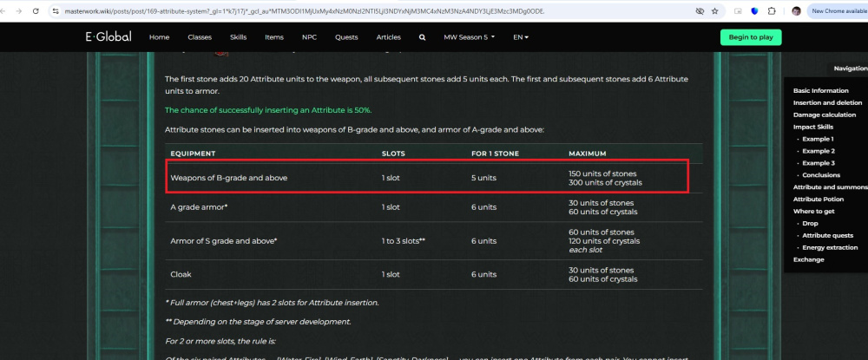Open the Chrome profile avatar
Image resolution: width=868 pixels, height=360 pixels.
coord(796,11)
